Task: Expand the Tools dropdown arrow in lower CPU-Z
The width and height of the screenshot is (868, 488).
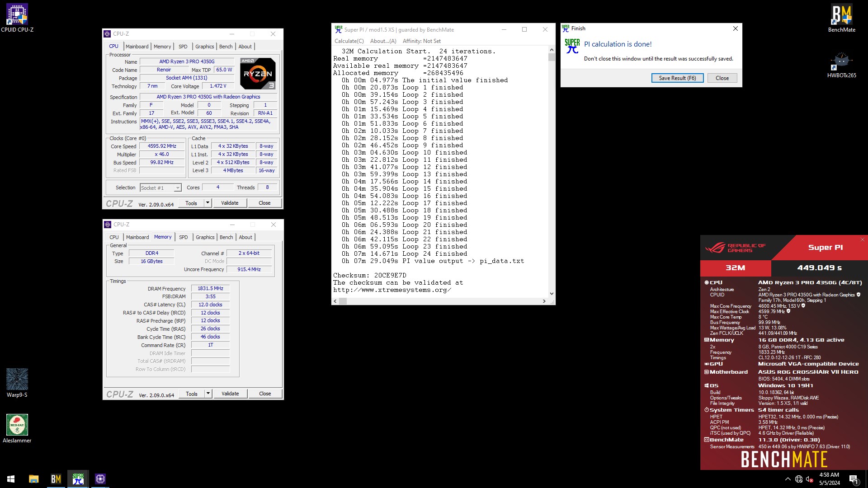Action: (208, 394)
